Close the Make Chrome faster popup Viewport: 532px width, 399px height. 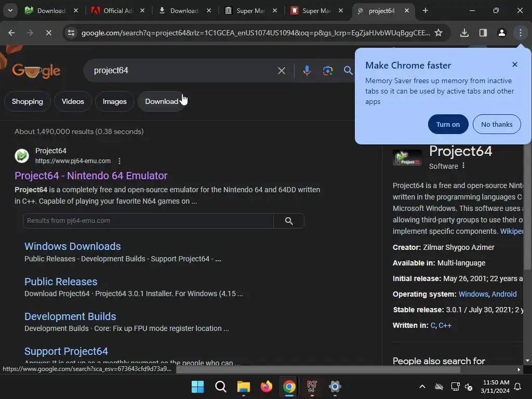[515, 64]
